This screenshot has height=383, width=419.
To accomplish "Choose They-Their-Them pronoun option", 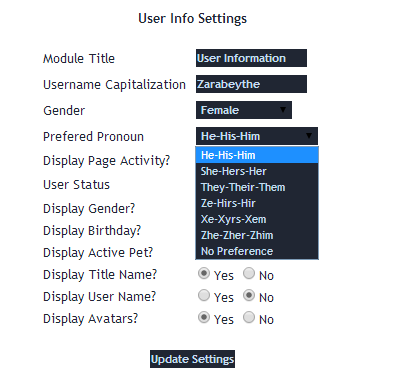I will click(257, 187).
